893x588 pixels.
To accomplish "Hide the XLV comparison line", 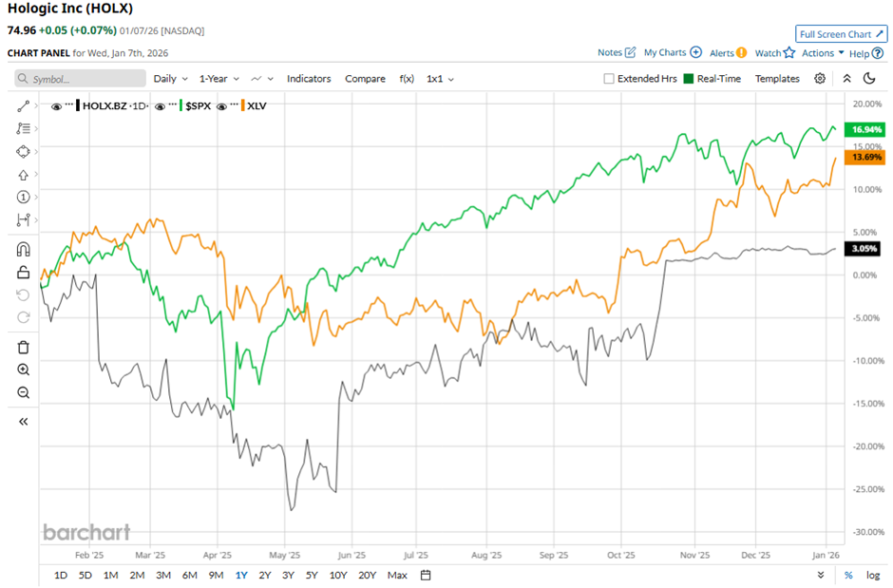I will click(222, 105).
